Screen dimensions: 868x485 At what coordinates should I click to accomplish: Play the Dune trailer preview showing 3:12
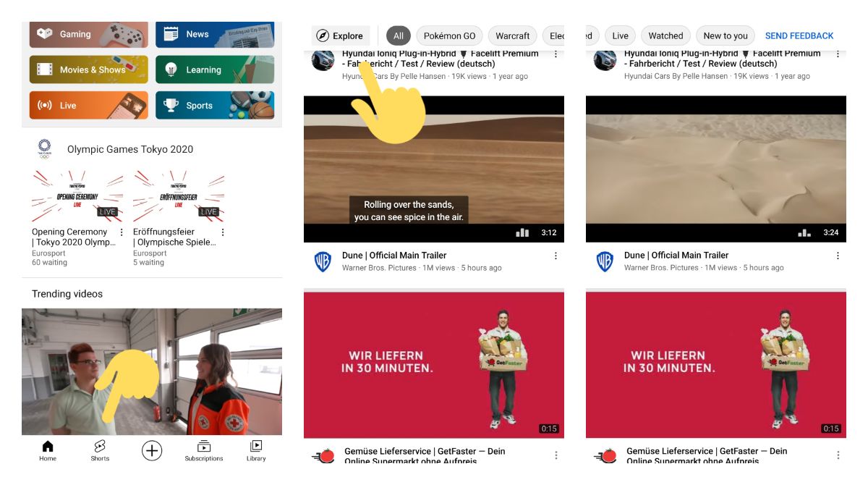(434, 169)
